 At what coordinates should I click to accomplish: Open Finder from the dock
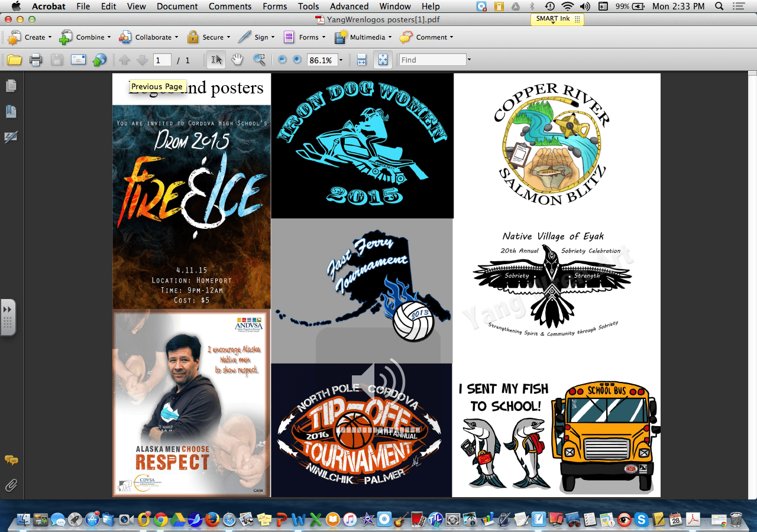(23, 520)
